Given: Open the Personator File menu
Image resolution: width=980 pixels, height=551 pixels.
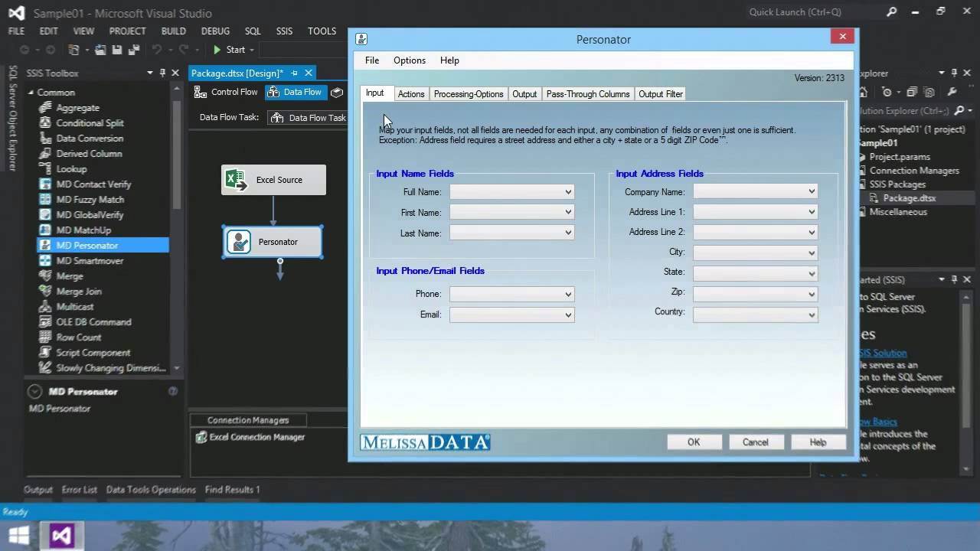Looking at the screenshot, I should coord(372,60).
